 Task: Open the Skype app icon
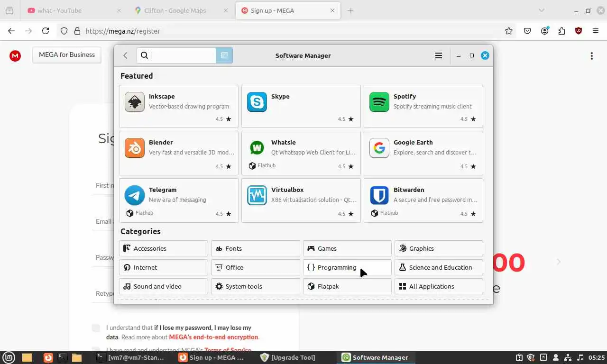(x=257, y=102)
